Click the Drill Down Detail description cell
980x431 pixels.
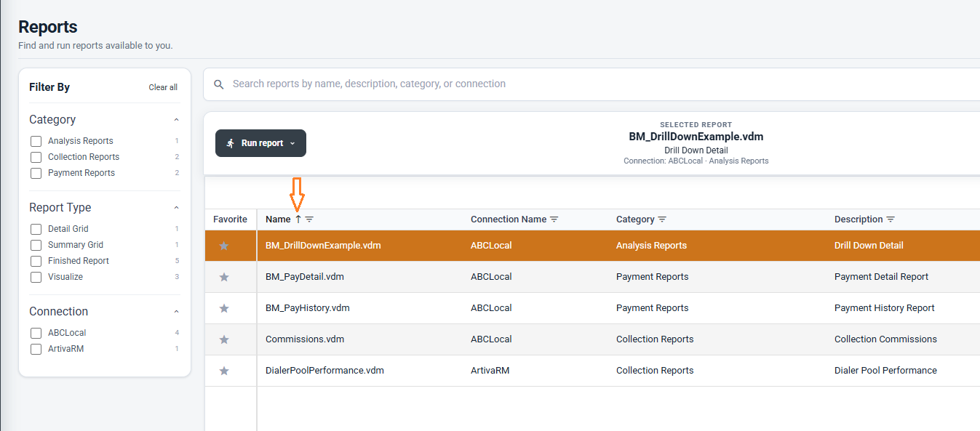point(869,246)
